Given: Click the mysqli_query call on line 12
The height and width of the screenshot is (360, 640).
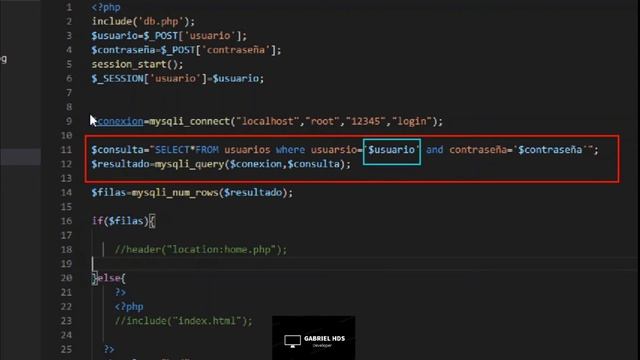Looking at the screenshot, I should pos(252,164).
